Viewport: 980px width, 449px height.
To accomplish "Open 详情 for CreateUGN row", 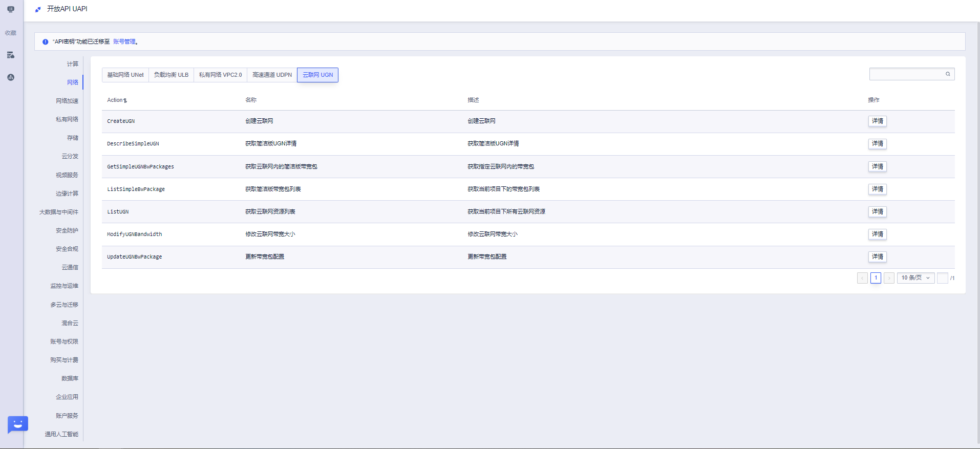I will 877,121.
